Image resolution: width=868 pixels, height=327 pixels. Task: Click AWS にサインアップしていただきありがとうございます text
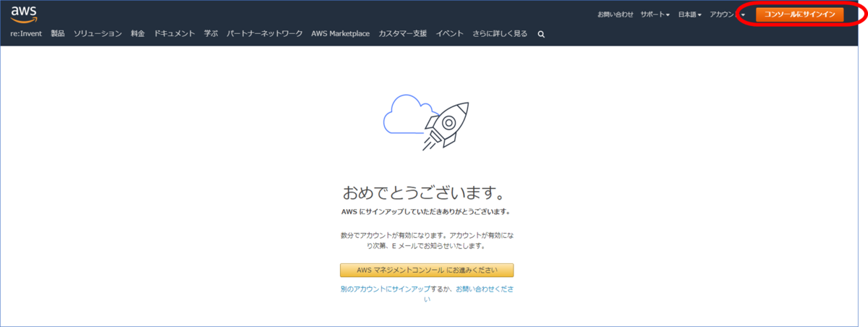(425, 212)
